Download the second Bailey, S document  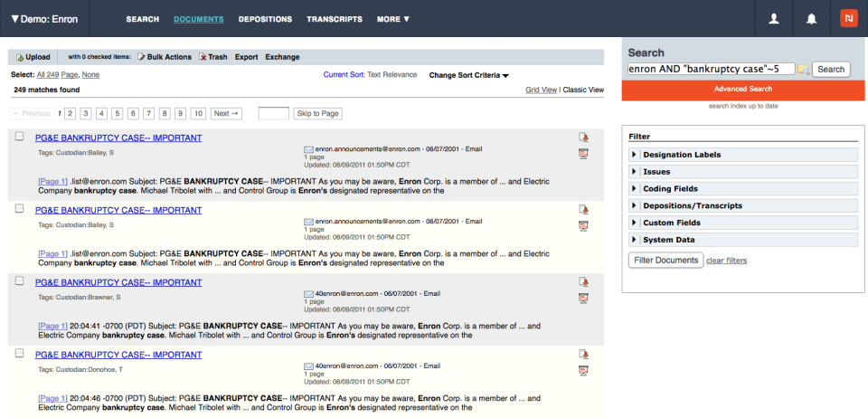(583, 209)
